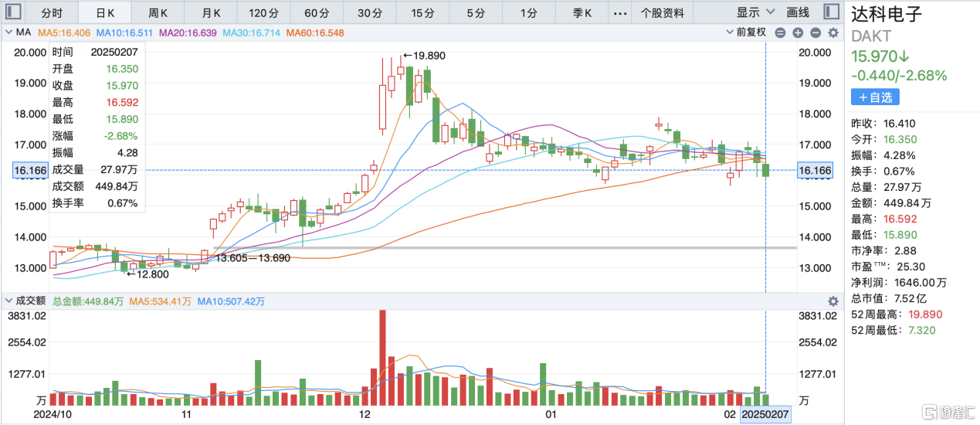980x425 pixels.
Task: Select the 1分 timeframe tab
Action: click(528, 12)
